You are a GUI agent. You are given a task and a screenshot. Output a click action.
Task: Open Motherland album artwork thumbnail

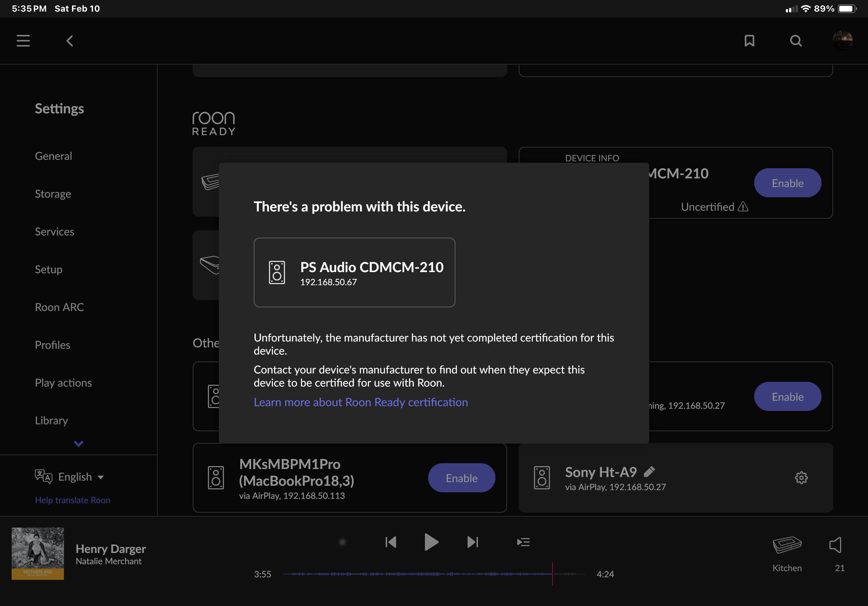(38, 553)
